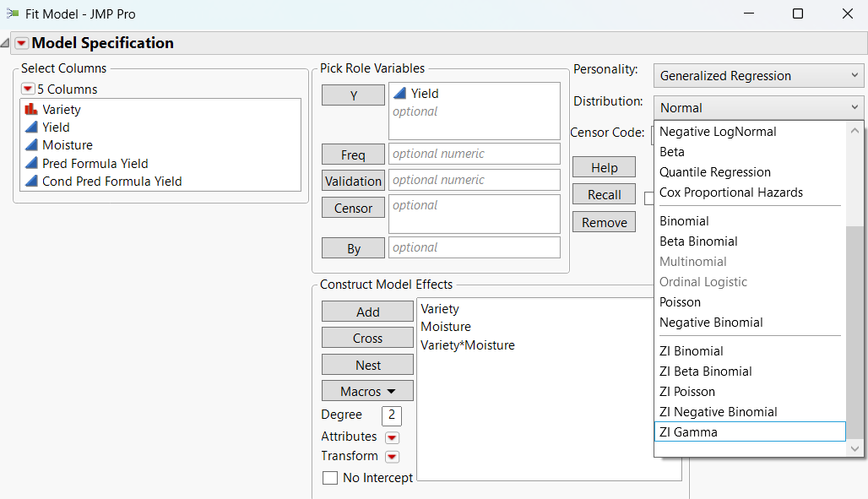Click the Cond Pred Formula Yield icon

(x=31, y=182)
